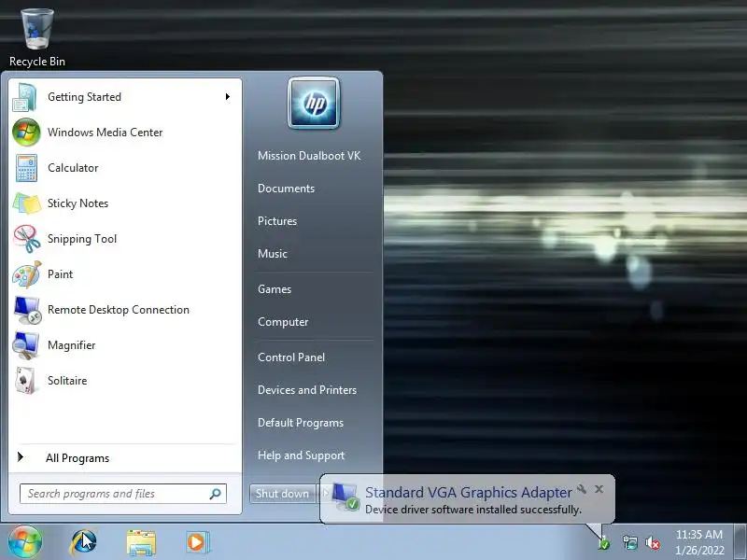Close the Standard VGA Graphics Adapter balloon
The width and height of the screenshot is (747, 560).
tap(599, 488)
